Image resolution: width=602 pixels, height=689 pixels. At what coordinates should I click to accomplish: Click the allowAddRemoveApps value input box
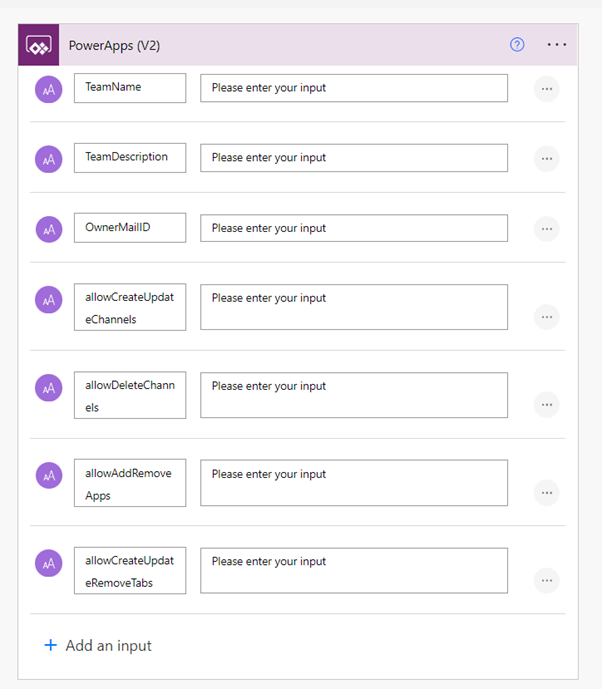point(354,483)
